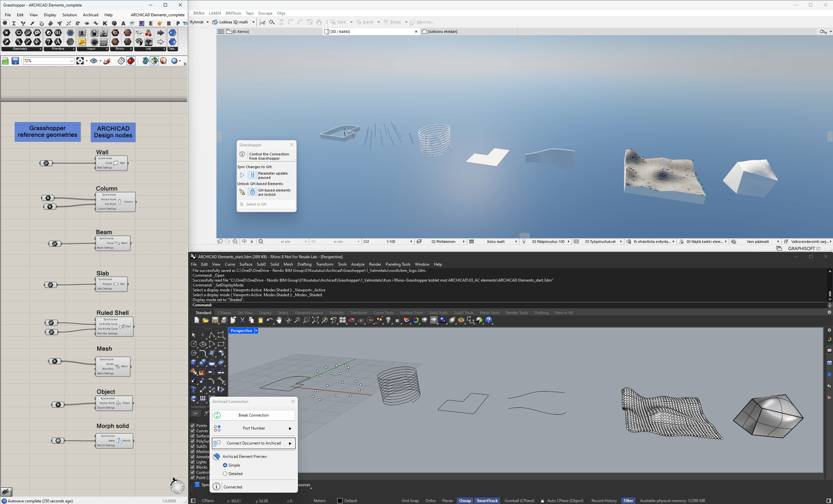The width and height of the screenshot is (833, 504).
Task: Toggle Points checkbox in Selection Filter
Action: click(x=192, y=425)
